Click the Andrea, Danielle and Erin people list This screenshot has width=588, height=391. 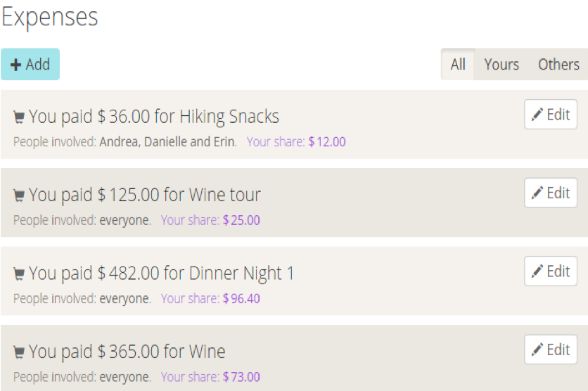point(167,142)
